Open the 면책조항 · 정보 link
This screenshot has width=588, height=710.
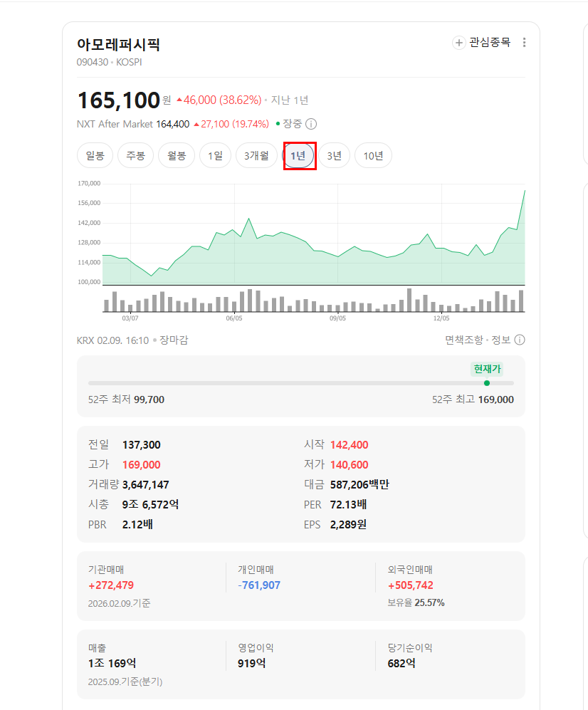(x=478, y=340)
